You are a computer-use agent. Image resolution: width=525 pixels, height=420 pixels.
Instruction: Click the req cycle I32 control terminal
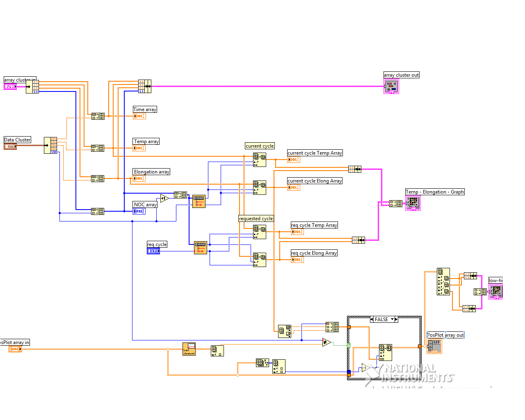[x=153, y=251]
